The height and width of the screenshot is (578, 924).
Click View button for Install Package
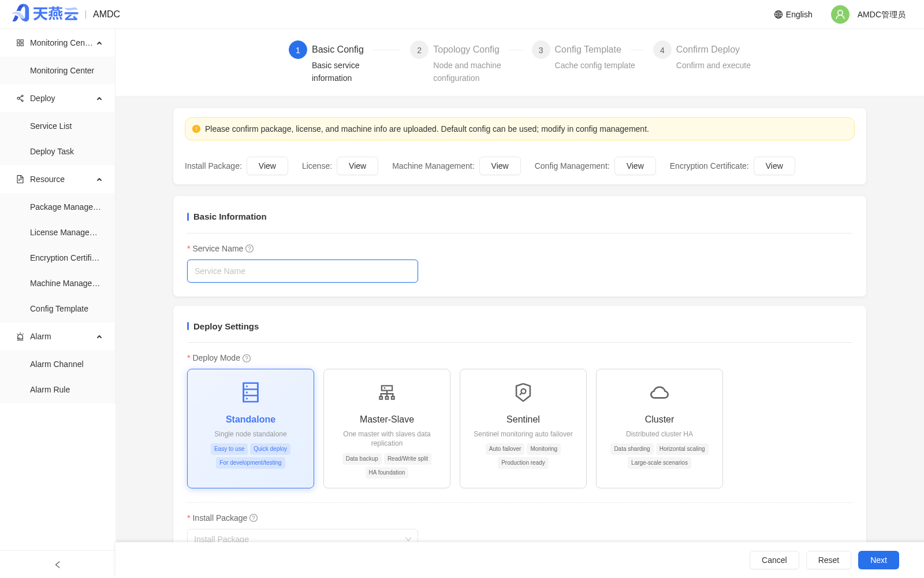267,166
